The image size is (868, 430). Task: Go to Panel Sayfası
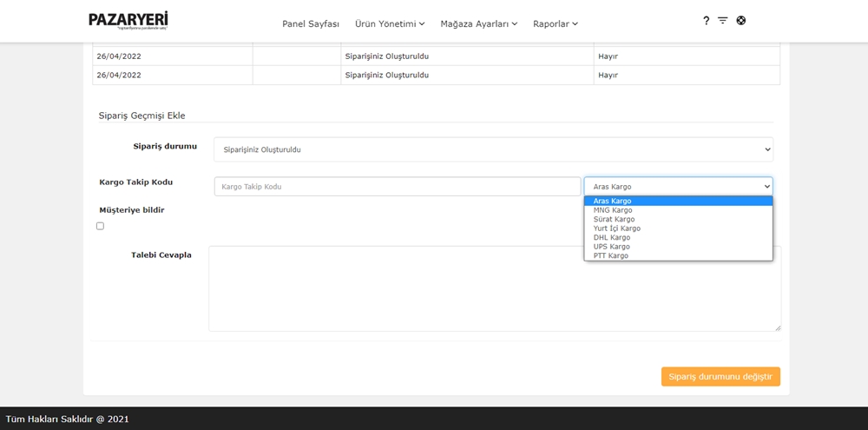click(311, 23)
